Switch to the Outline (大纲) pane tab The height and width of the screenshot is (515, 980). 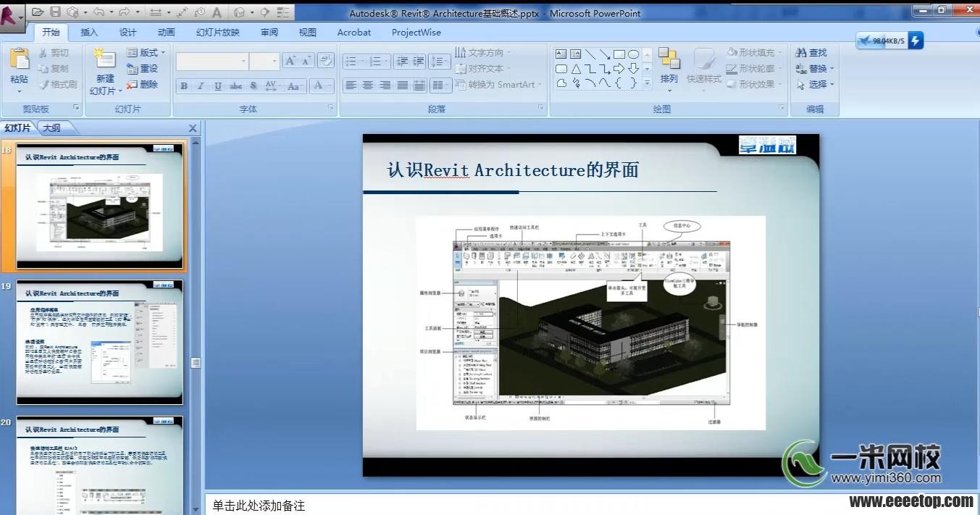tap(51, 128)
